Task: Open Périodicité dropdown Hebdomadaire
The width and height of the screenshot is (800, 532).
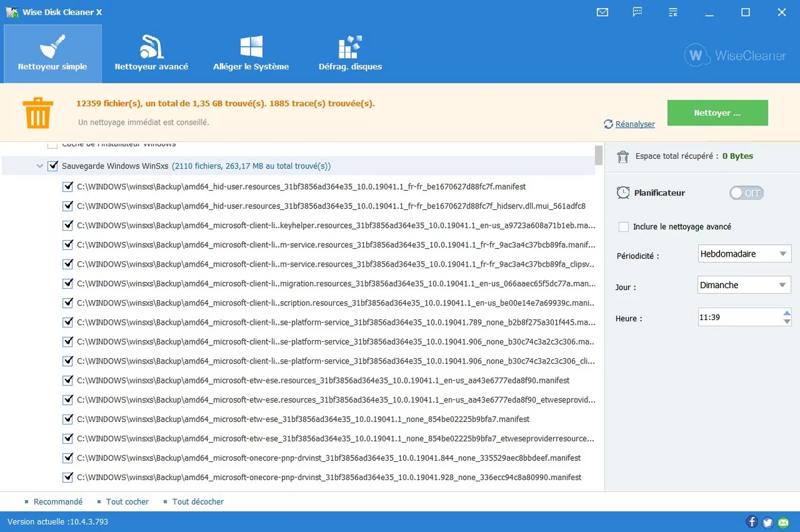Action: (744, 254)
